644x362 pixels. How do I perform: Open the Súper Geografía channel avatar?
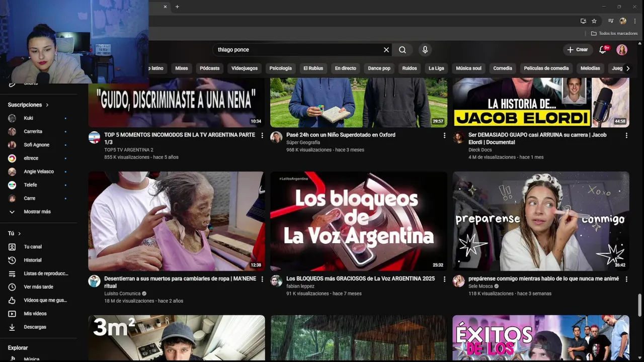click(x=276, y=138)
